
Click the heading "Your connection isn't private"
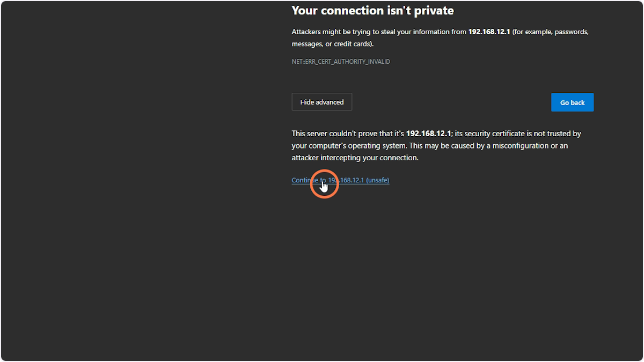pos(372,10)
